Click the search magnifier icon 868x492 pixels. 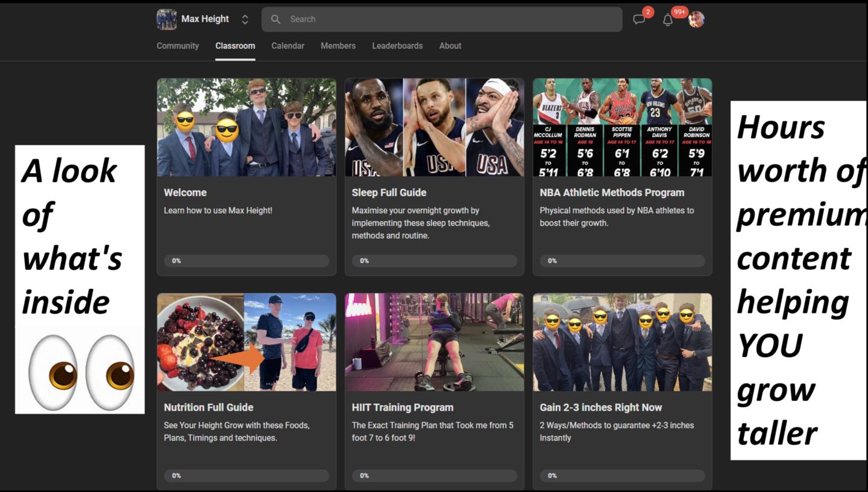pyautogui.click(x=275, y=19)
